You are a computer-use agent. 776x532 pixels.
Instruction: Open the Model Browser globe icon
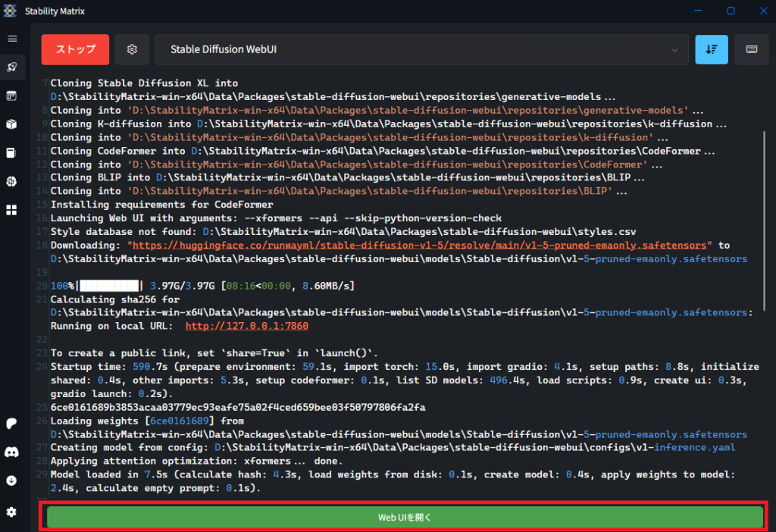tap(12, 182)
